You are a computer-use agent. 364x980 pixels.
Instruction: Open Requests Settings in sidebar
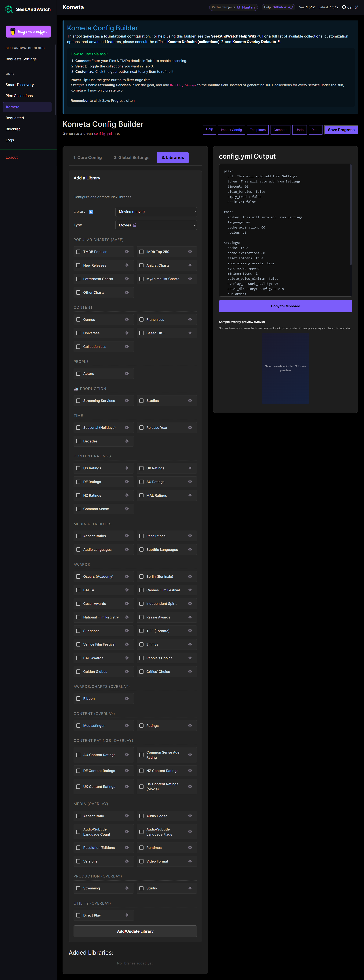[x=21, y=59]
